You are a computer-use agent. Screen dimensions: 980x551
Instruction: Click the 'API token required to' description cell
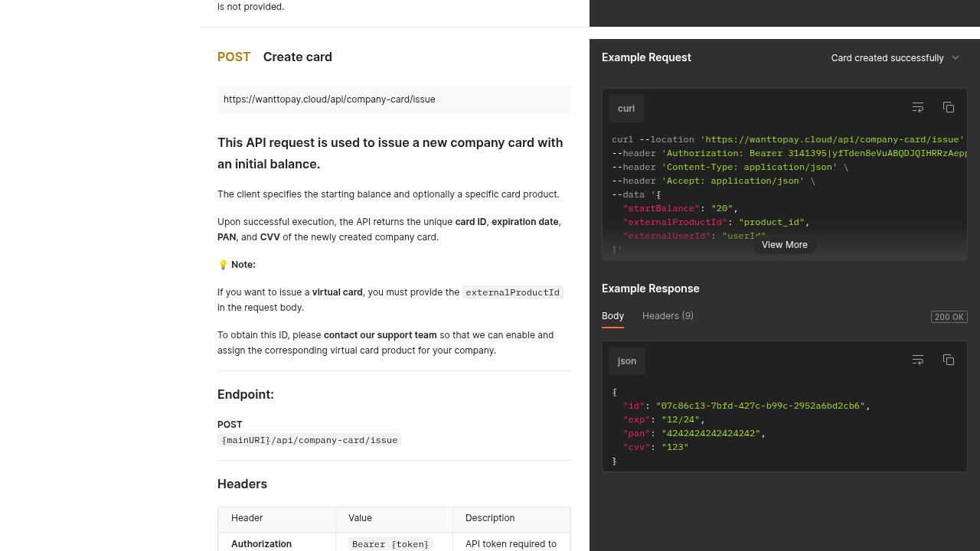(x=511, y=543)
